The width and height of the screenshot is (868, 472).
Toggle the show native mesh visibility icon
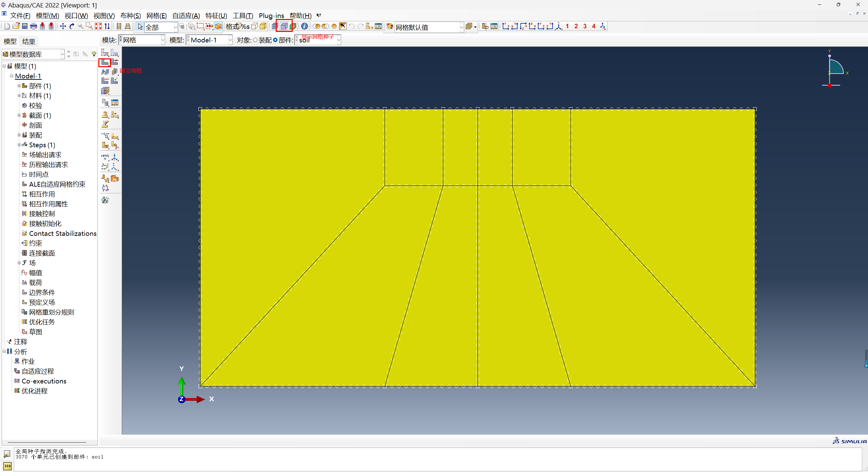tap(275, 26)
